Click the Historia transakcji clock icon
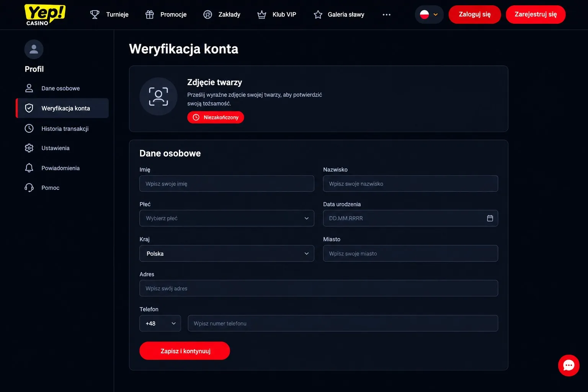Viewport: 588px width, 392px height. 29,128
